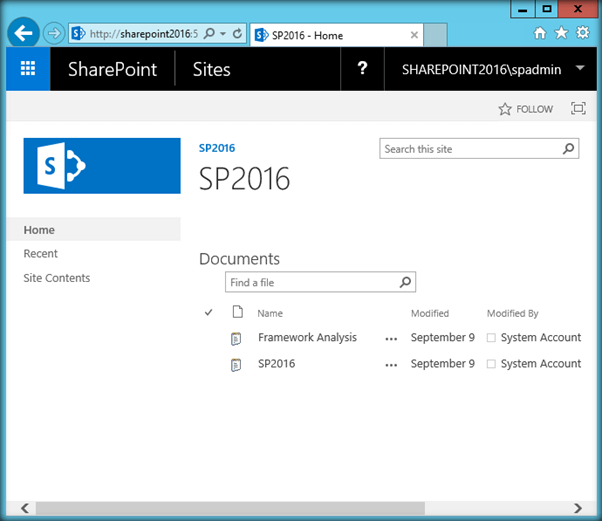602x521 pixels.
Task: Open the help question mark
Action: 362,69
